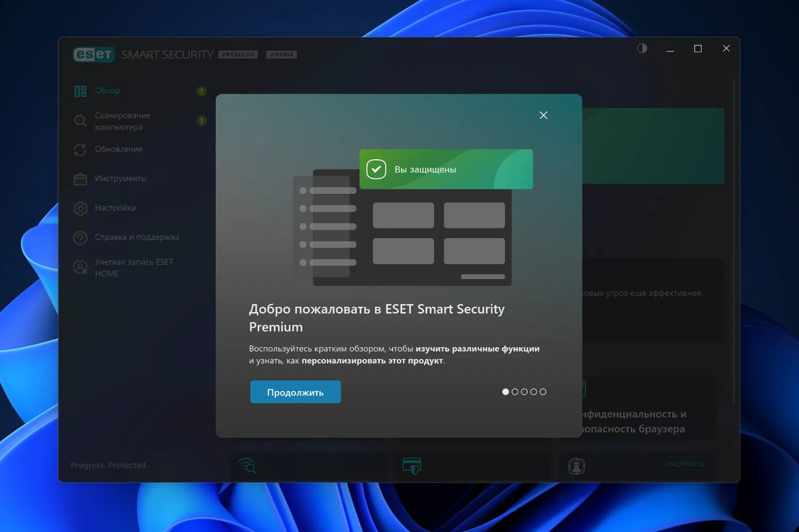Go to the third tour page dot
The width and height of the screenshot is (799, 532).
pyautogui.click(x=524, y=392)
